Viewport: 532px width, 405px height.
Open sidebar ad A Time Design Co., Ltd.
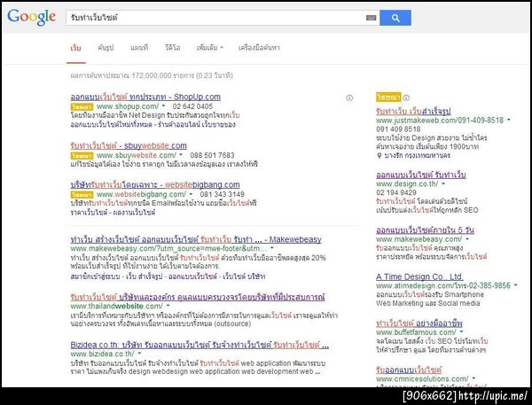tap(419, 276)
